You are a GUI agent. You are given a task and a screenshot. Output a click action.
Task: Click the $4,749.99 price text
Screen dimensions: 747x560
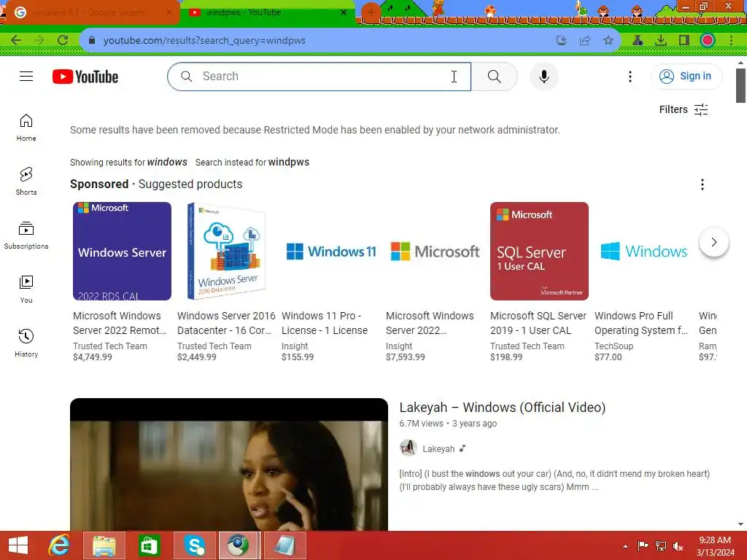point(93,357)
